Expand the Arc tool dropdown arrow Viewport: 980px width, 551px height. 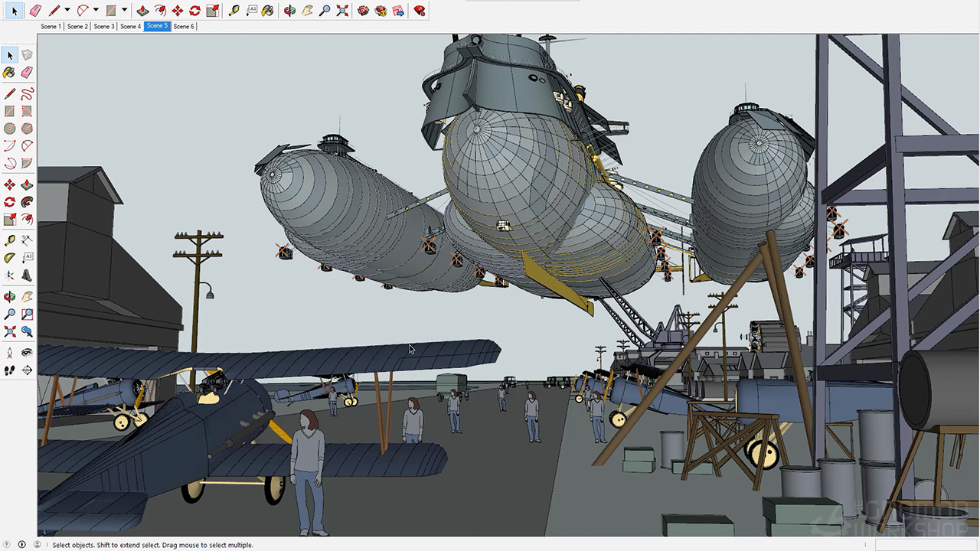point(96,11)
